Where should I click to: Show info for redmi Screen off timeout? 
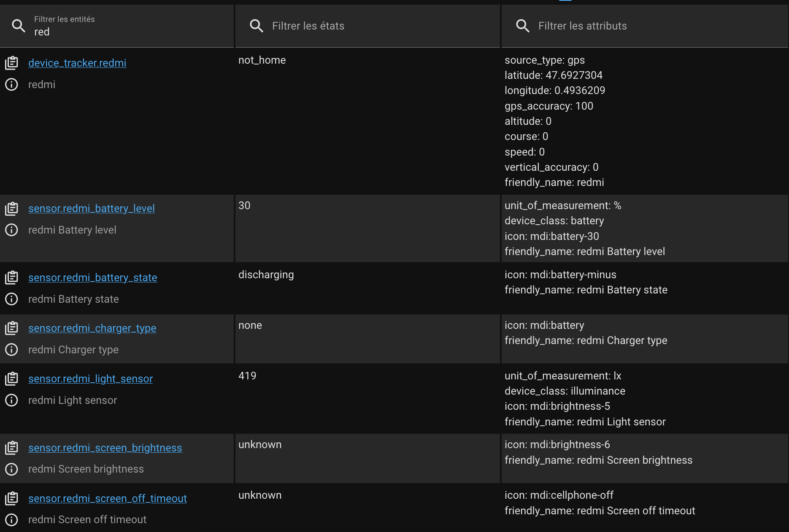tap(11, 520)
